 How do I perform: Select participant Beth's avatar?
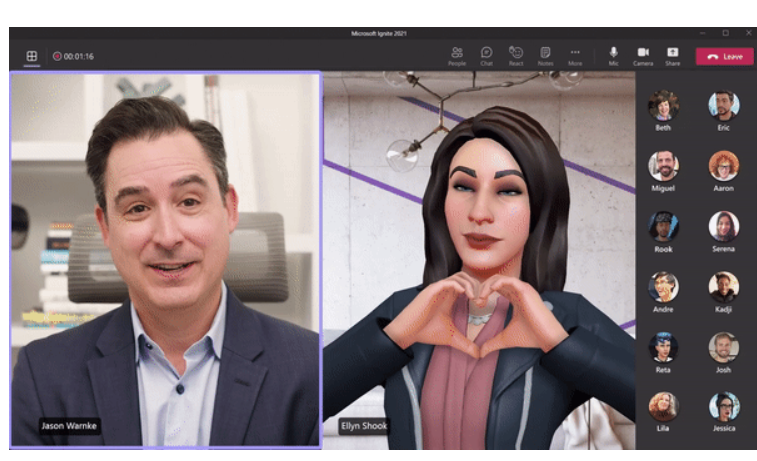point(663,106)
